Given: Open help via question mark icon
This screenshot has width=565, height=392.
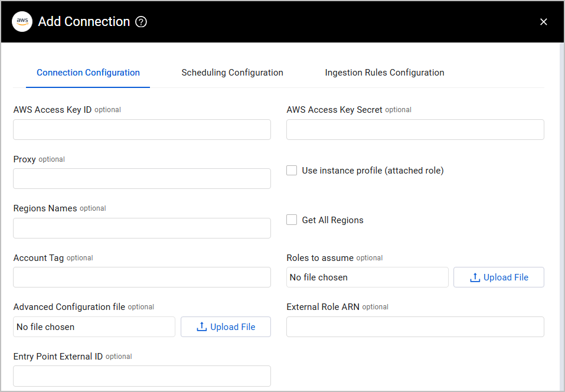Looking at the screenshot, I should (141, 22).
